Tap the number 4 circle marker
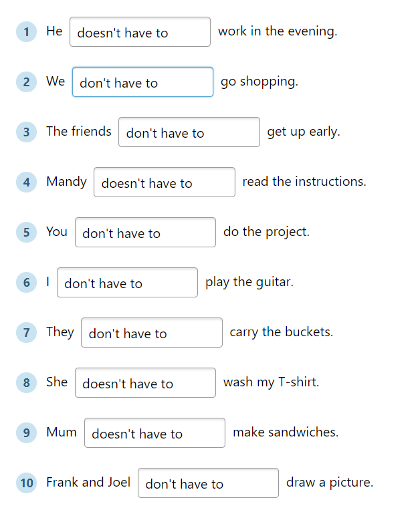 click(26, 182)
